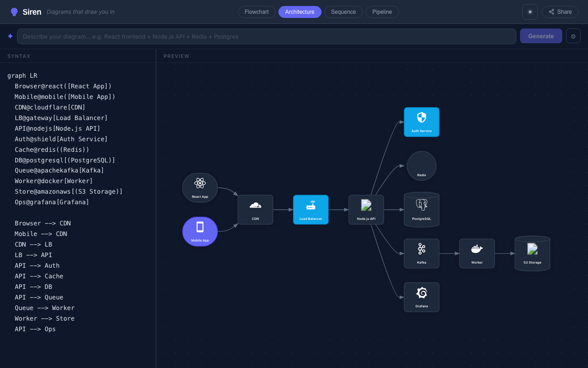Select the PostgreSQL elephant database node
This screenshot has width=588, height=368.
click(422, 210)
